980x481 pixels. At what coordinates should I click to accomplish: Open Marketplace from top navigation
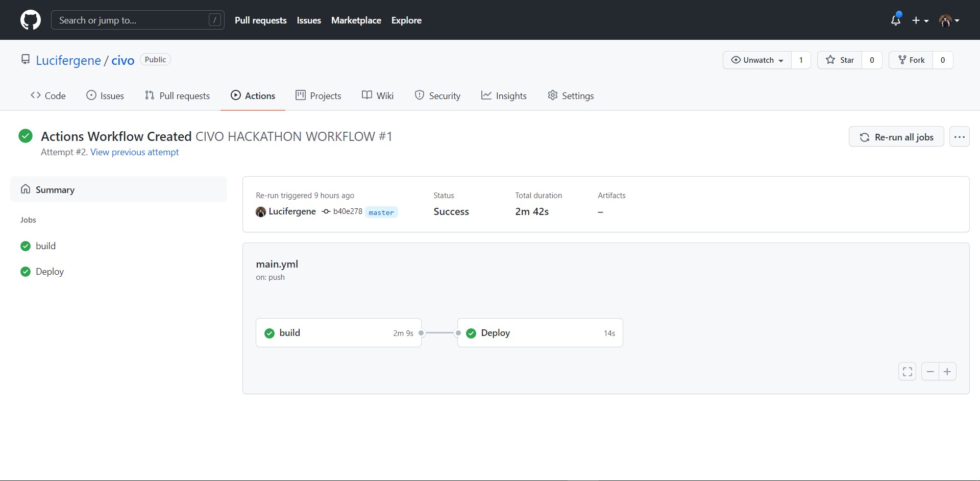[356, 20]
